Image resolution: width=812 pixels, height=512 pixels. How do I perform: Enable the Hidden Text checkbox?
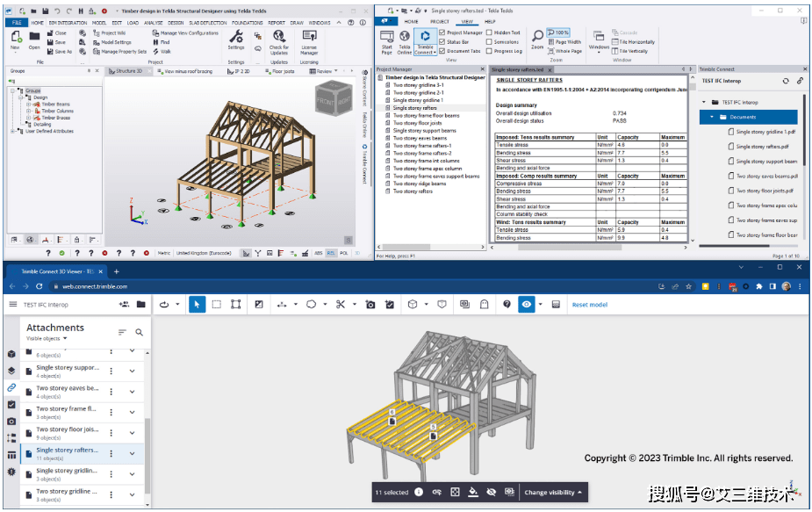[x=489, y=32]
